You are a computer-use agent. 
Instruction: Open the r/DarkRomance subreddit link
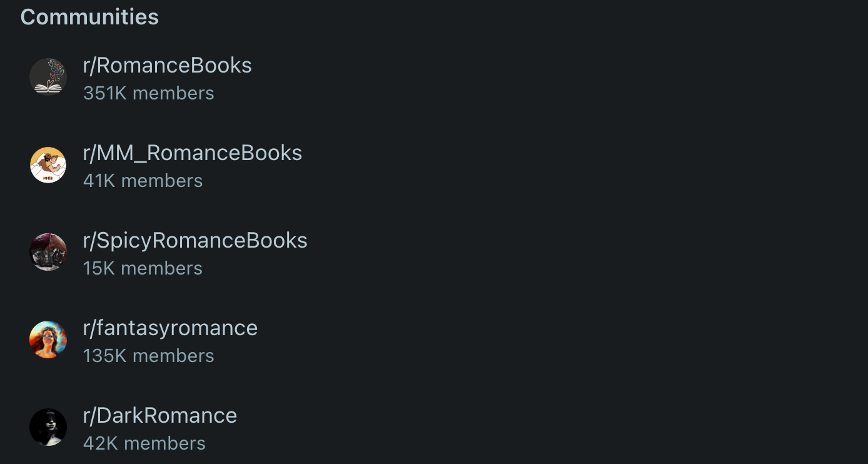(x=160, y=415)
